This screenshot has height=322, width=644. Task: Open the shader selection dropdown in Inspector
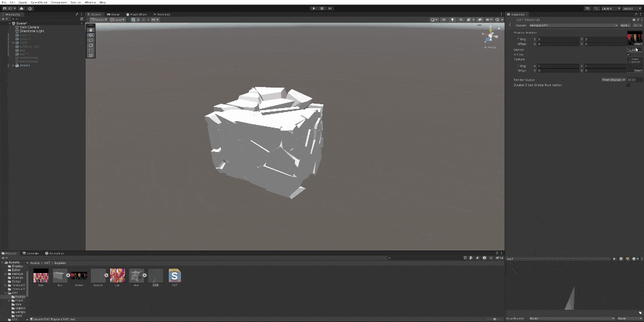click(x=573, y=26)
